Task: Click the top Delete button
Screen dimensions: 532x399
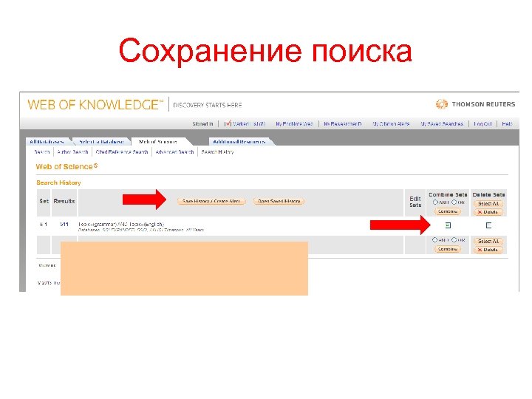Action: pyautogui.click(x=488, y=212)
